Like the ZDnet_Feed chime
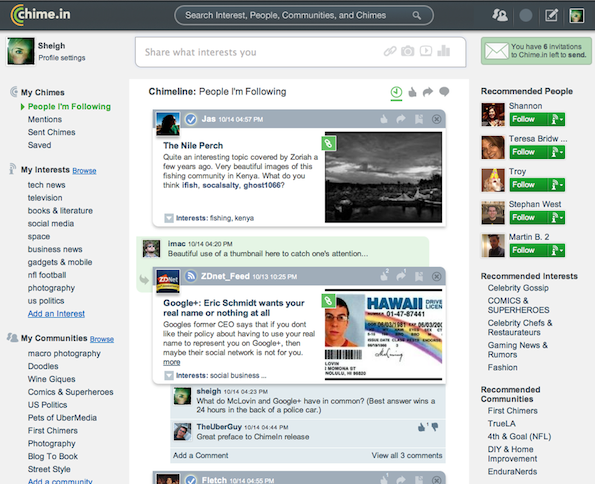This screenshot has height=484, width=595. coord(384,276)
